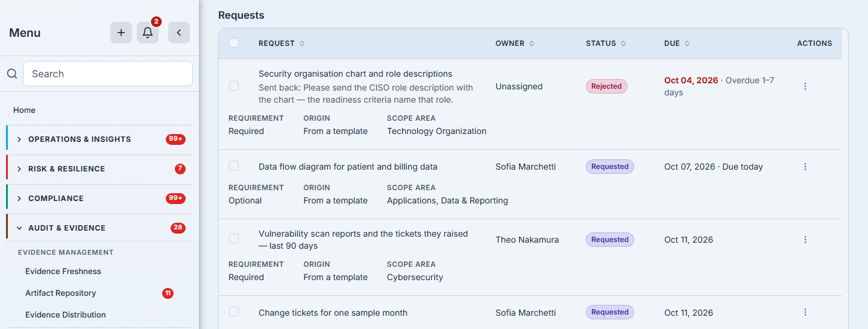Screen dimensions: 868x329
Task: Collapse the sidebar with the left chevron button
Action: click(179, 33)
